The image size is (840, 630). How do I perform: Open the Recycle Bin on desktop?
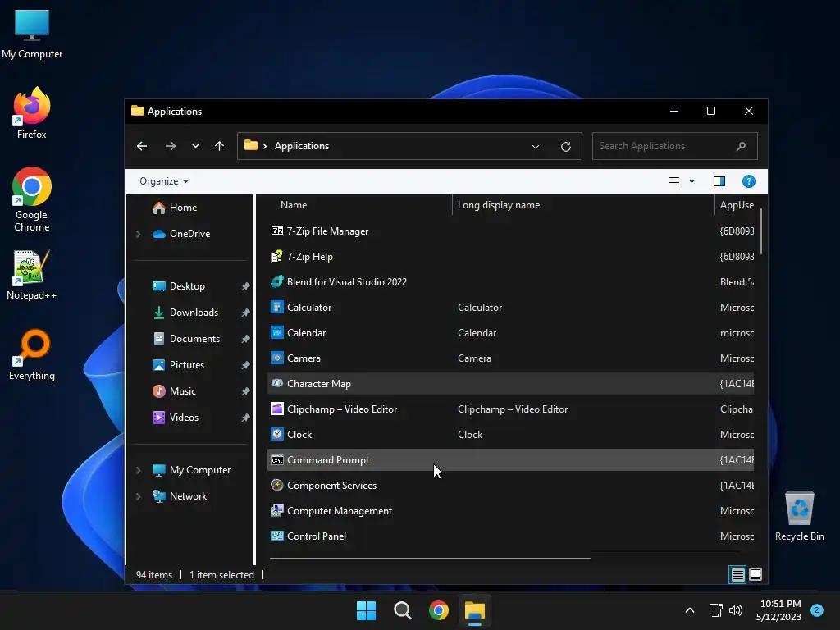[x=799, y=516]
